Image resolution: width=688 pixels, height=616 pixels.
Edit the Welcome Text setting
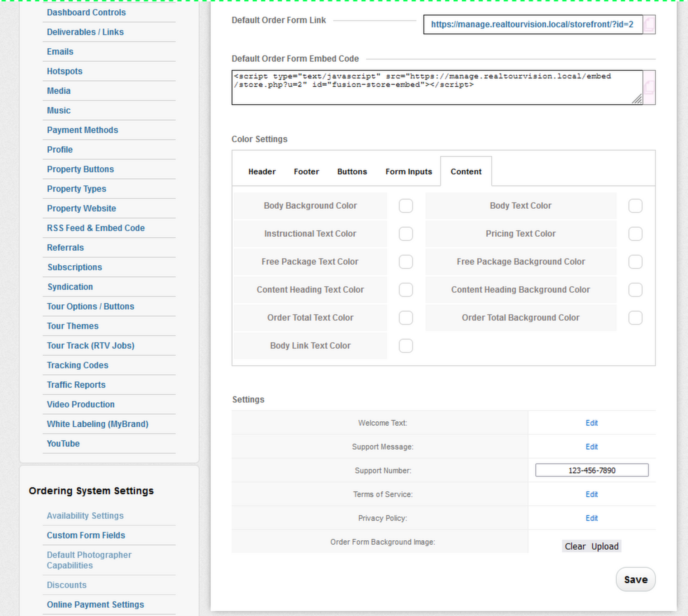(x=591, y=423)
